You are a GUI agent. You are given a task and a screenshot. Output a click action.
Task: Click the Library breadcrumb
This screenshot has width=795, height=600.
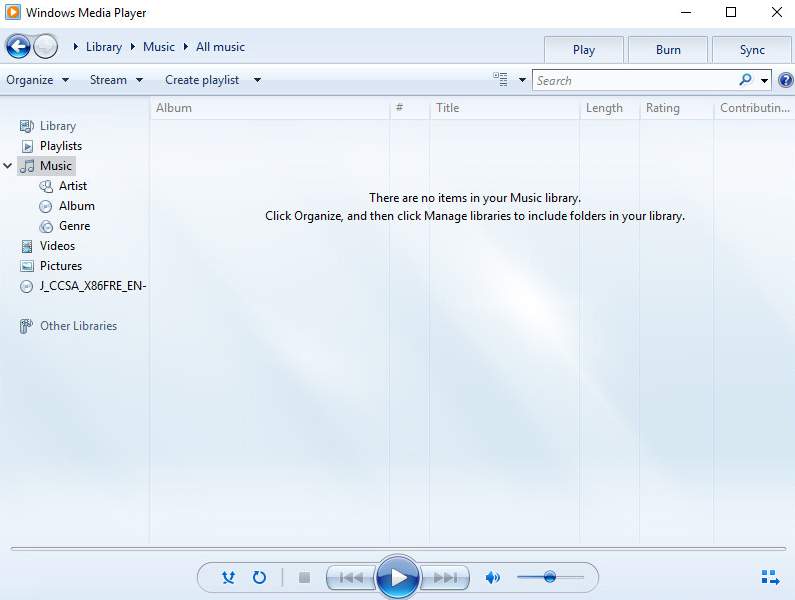[104, 47]
